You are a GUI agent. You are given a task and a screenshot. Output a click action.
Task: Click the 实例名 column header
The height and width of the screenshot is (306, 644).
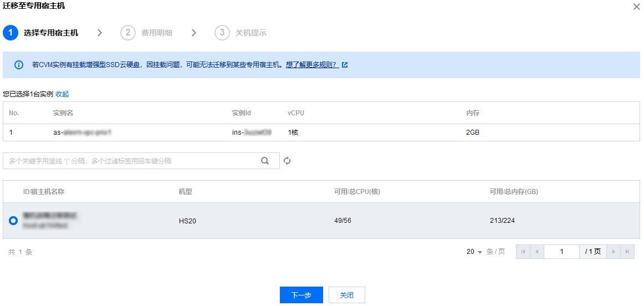click(x=63, y=113)
